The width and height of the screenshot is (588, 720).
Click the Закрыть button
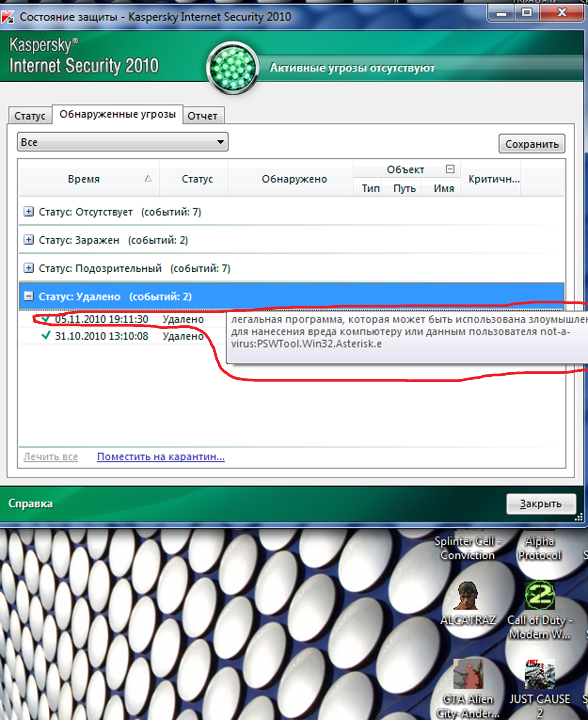[x=541, y=504]
